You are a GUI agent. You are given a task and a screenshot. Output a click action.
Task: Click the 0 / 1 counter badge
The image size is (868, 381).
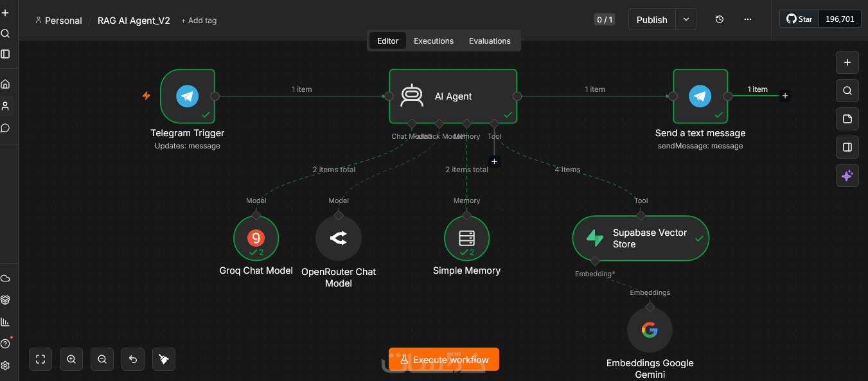(x=605, y=20)
